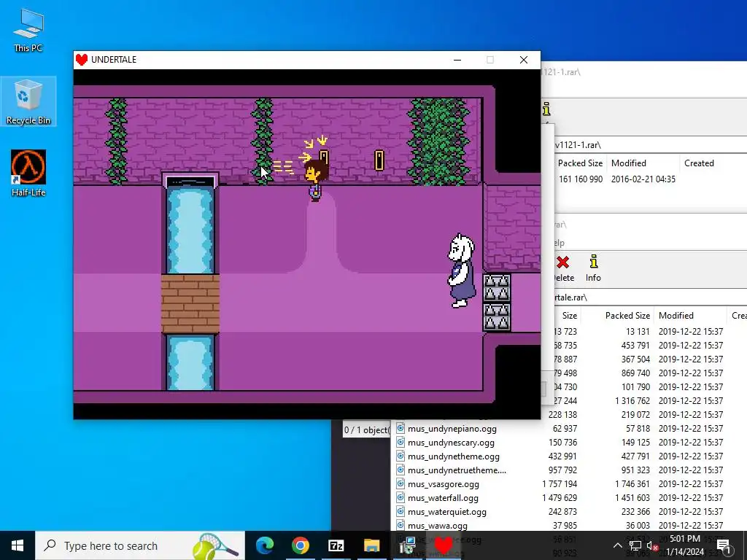
Task: Click the tennis racket icon in the search box
Action: [x=214, y=546]
